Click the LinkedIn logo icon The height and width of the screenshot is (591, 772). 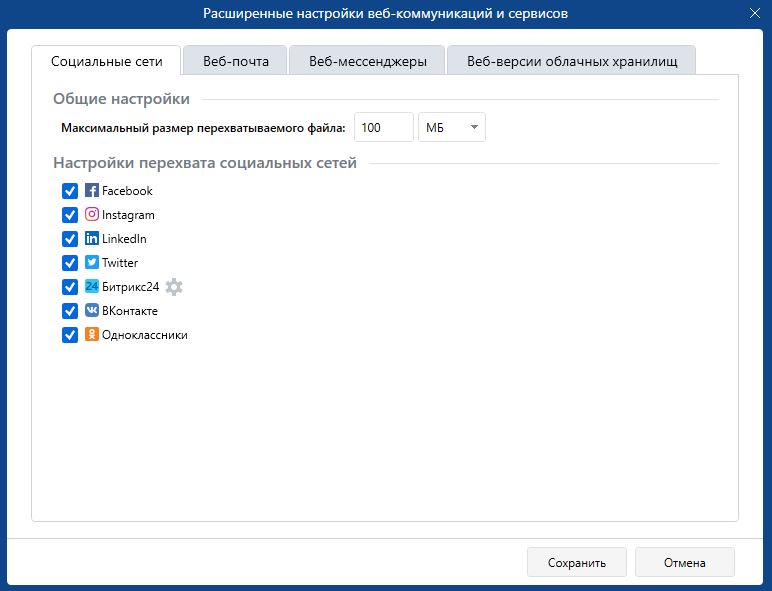coord(92,238)
